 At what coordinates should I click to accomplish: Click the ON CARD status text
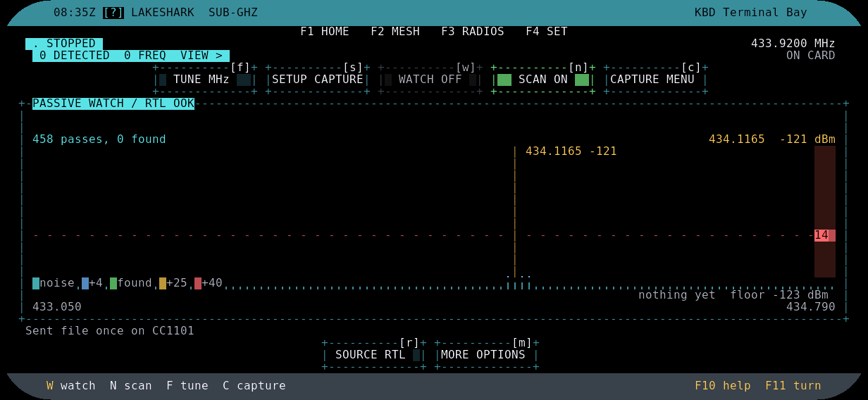click(811, 56)
